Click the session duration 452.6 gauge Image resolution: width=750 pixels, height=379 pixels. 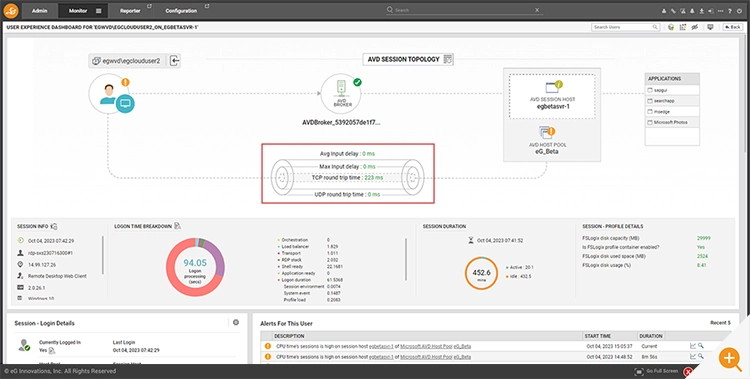481,273
